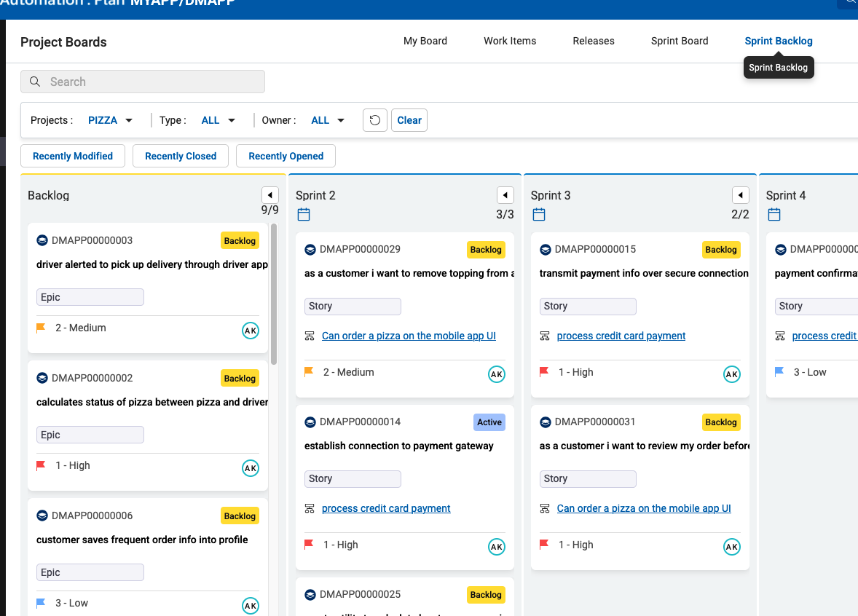The height and width of the screenshot is (616, 858).
Task: Click the Backlog status badge on DMAPP00000003
Action: (240, 241)
